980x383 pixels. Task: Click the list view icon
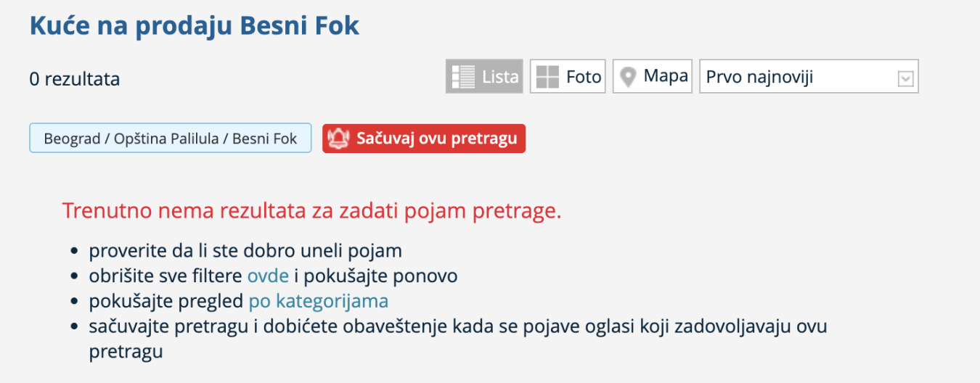click(x=462, y=76)
